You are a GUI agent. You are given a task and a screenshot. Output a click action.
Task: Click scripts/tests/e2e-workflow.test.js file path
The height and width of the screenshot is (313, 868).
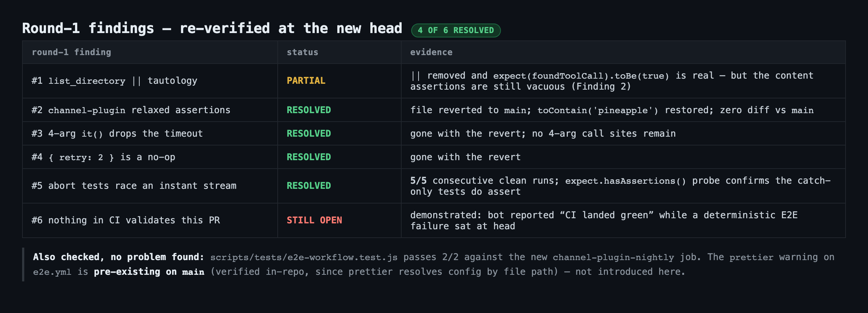304,257
